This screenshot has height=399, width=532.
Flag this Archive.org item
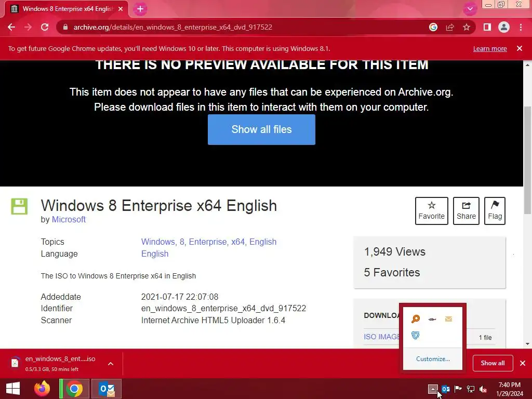(495, 211)
